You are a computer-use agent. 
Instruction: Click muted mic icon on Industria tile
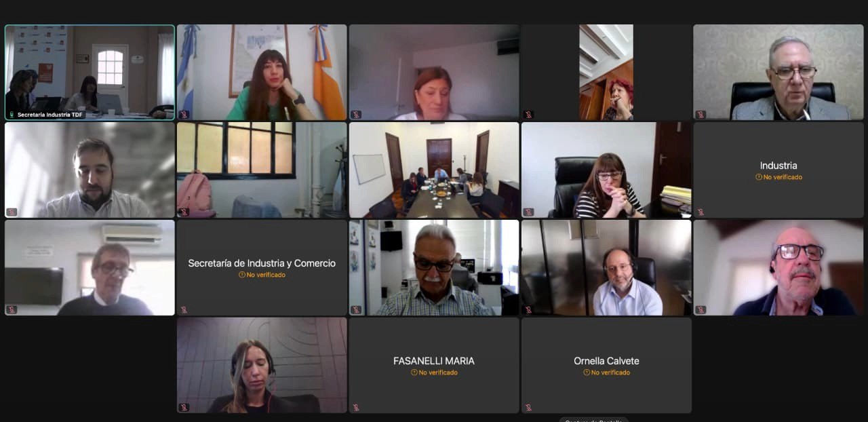[x=701, y=212]
